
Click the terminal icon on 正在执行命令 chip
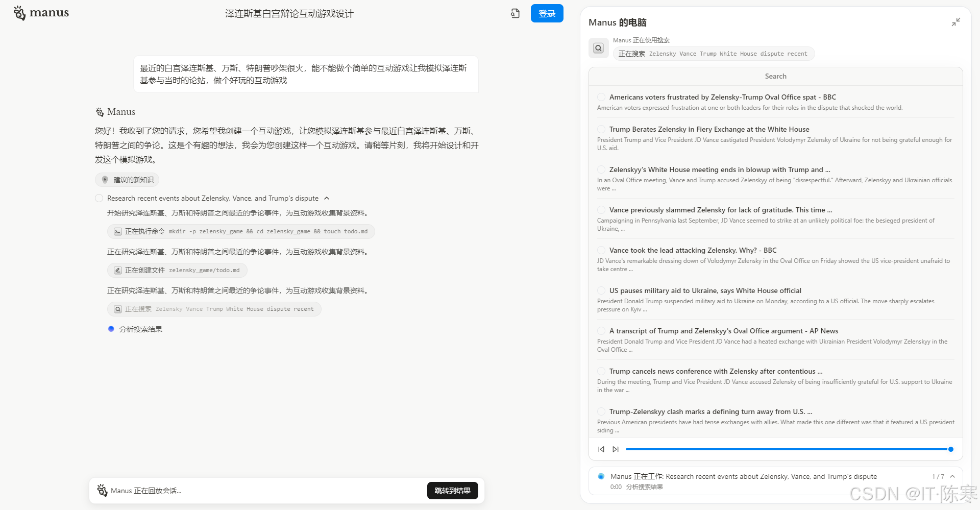coord(118,231)
